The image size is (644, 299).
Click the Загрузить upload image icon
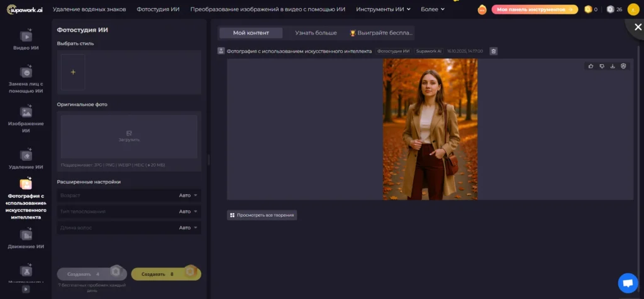coord(129,133)
